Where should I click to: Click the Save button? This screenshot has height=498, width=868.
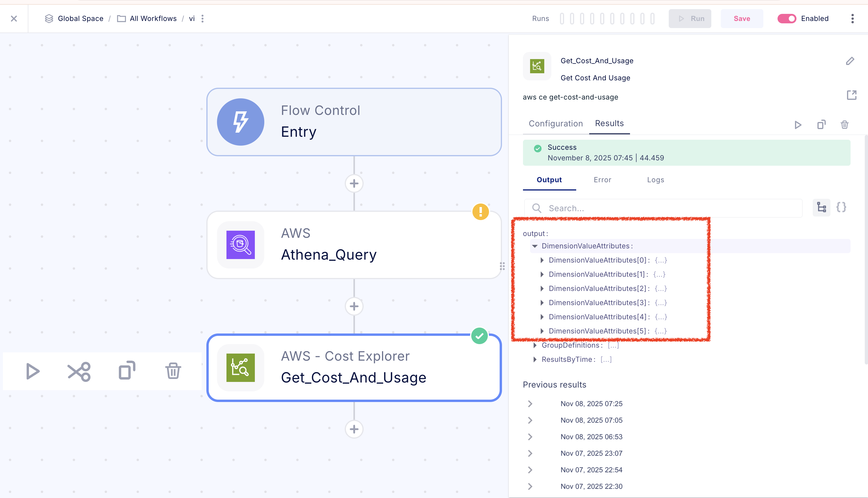tap(741, 19)
